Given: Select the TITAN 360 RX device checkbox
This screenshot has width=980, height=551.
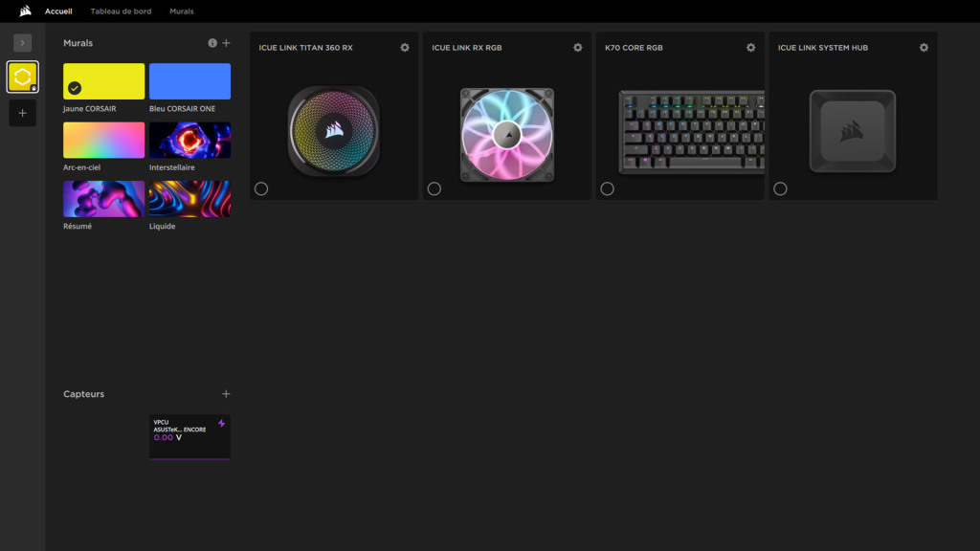Looking at the screenshot, I should tap(261, 188).
